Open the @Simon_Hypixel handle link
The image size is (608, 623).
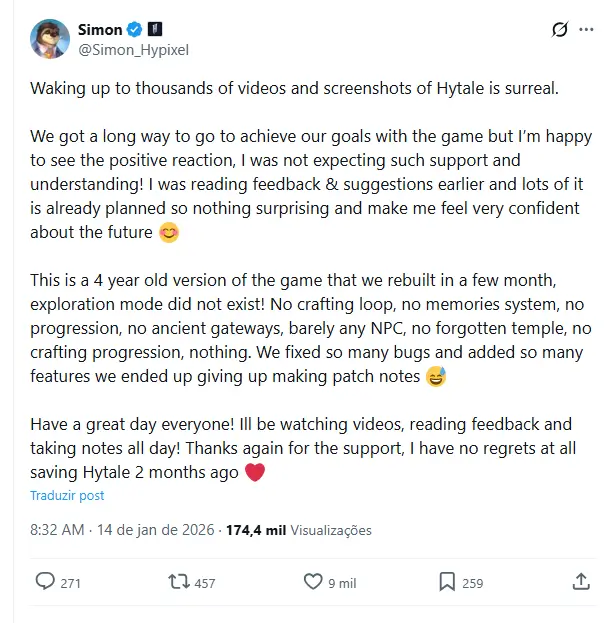tap(132, 50)
